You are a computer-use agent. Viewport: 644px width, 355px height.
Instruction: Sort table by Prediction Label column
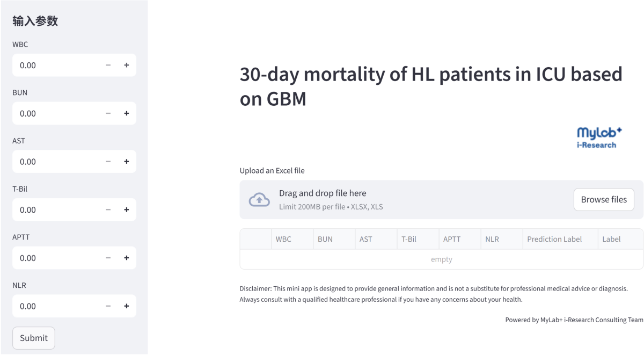(554, 239)
